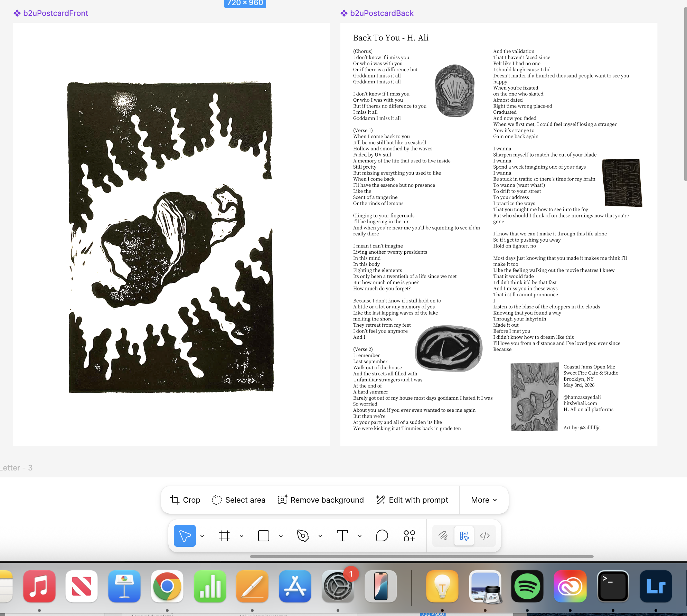Open Google Chrome in Dock
The width and height of the screenshot is (687, 616).
(167, 586)
